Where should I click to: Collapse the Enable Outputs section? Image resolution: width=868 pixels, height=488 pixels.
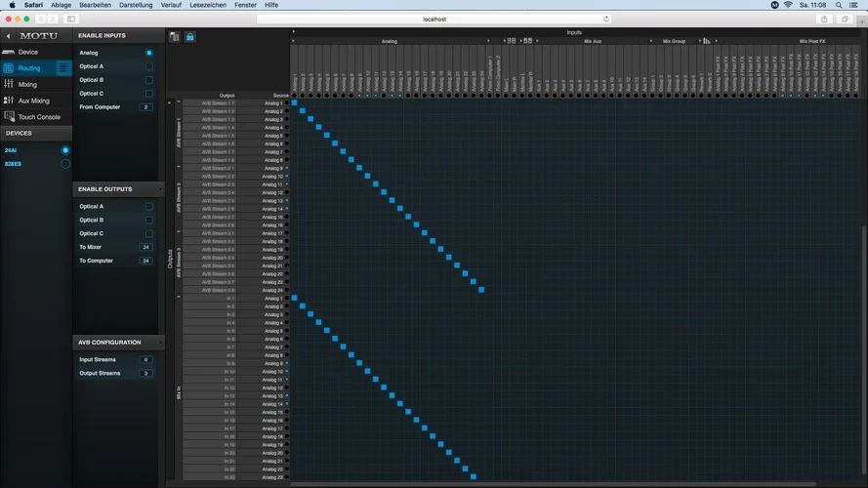point(157,189)
